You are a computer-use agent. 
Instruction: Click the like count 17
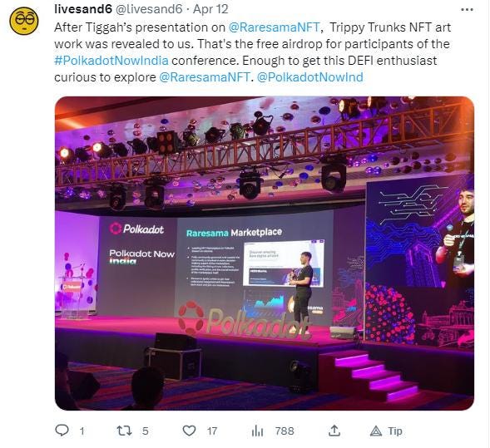coord(212,431)
